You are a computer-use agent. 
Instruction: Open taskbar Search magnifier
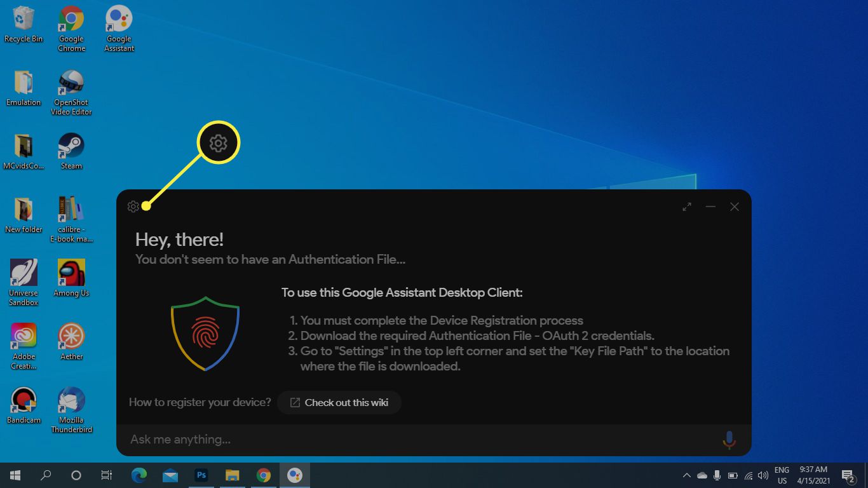pyautogui.click(x=46, y=475)
